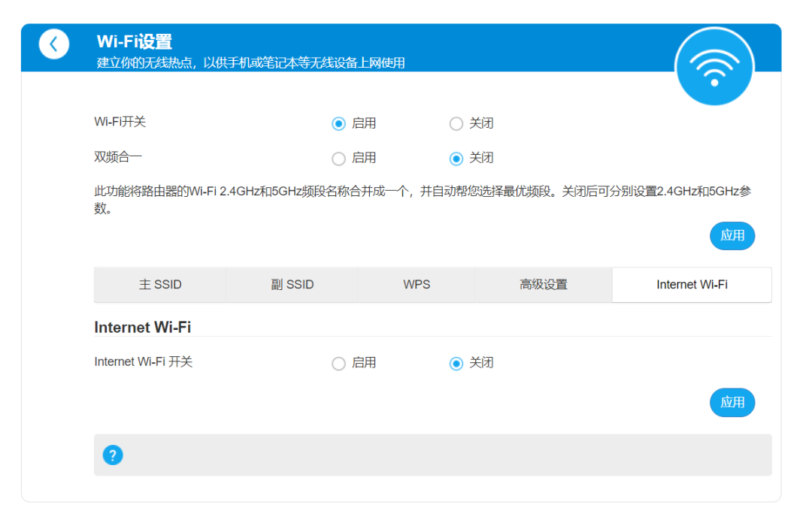This screenshot has width=812, height=526.
Task: Enable the Internet Wi-Fi 开关
Action: click(x=338, y=363)
